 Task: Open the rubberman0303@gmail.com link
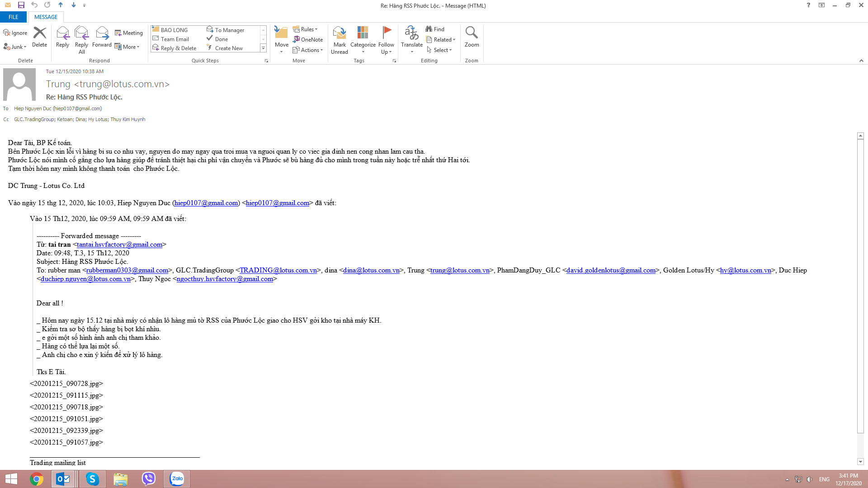(x=127, y=270)
